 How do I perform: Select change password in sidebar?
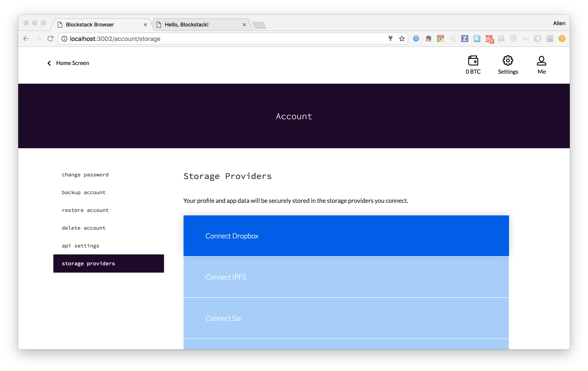coord(85,175)
